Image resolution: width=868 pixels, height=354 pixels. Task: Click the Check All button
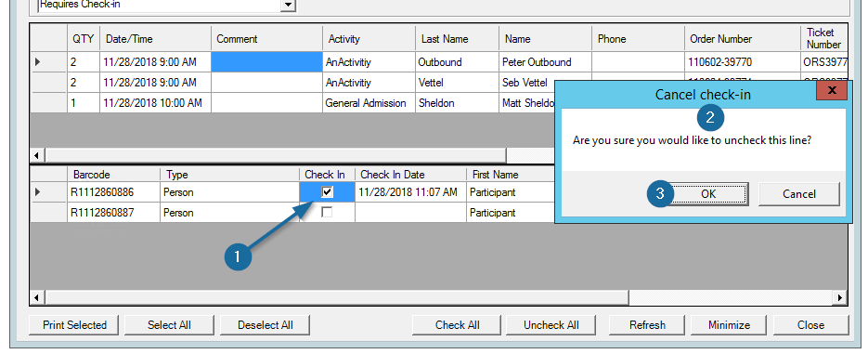458,325
